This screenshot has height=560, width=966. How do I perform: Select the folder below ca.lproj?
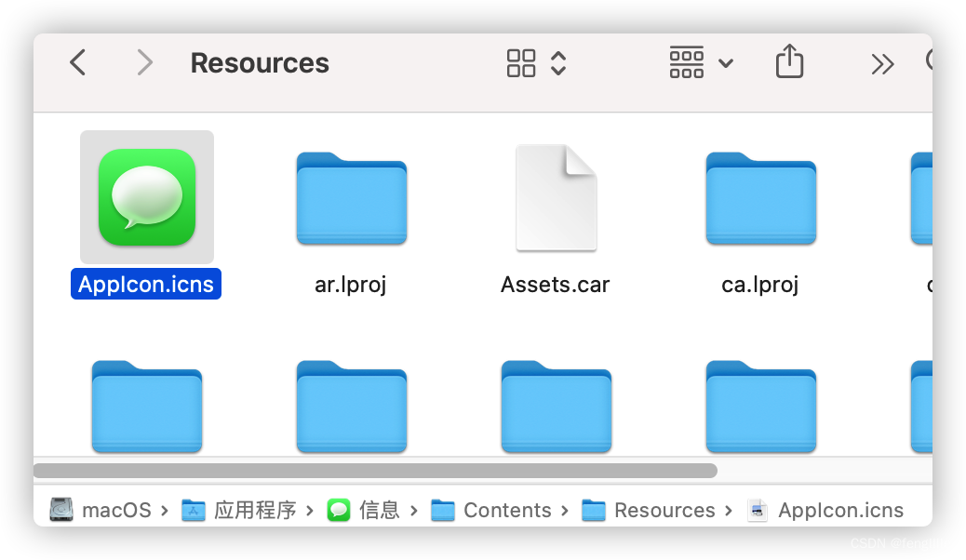pyautogui.click(x=761, y=407)
